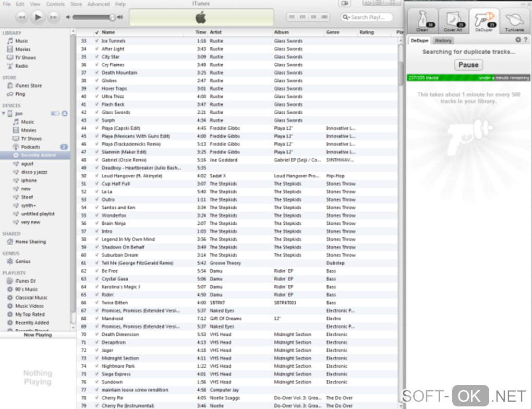Image resolution: width=532 pixels, height=409 pixels.
Task: Open the Edit menu
Action: click(x=20, y=4)
